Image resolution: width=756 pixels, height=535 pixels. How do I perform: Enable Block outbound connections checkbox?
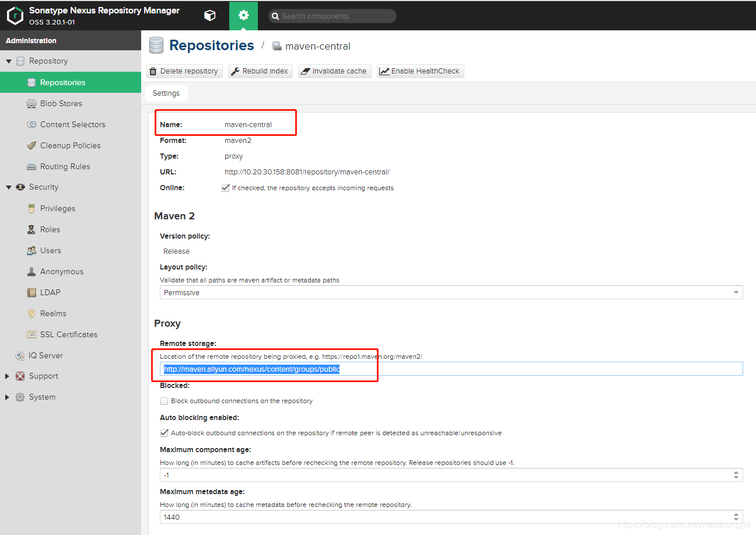point(164,401)
